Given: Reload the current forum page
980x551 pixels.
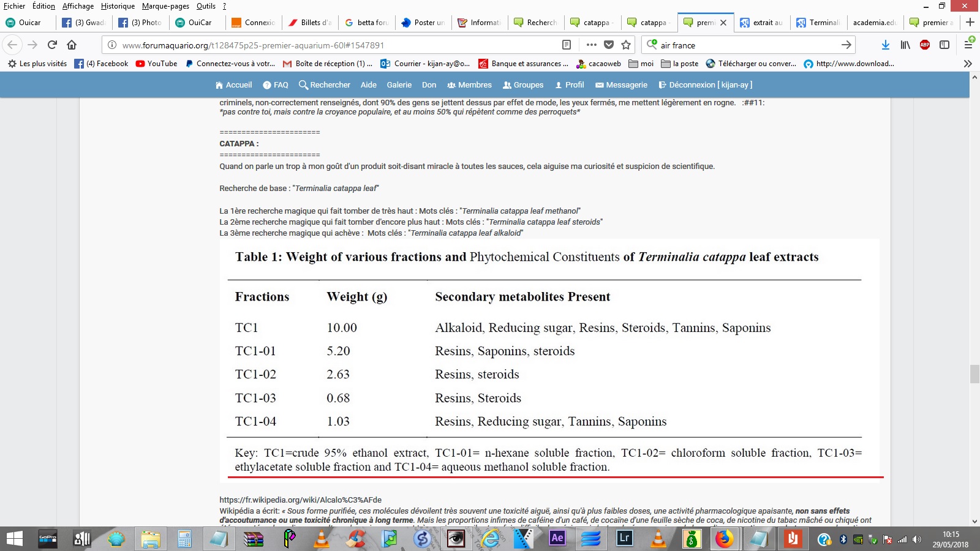Looking at the screenshot, I should (x=52, y=45).
